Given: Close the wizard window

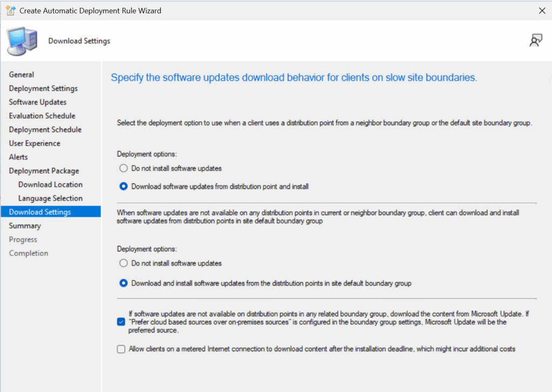Looking at the screenshot, I should [542, 10].
